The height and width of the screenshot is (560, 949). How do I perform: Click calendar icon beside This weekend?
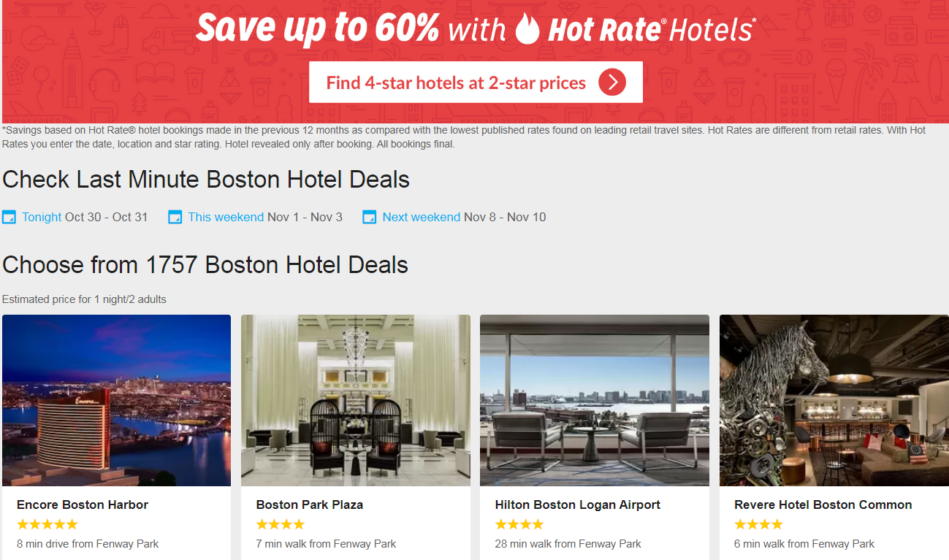[x=175, y=217]
